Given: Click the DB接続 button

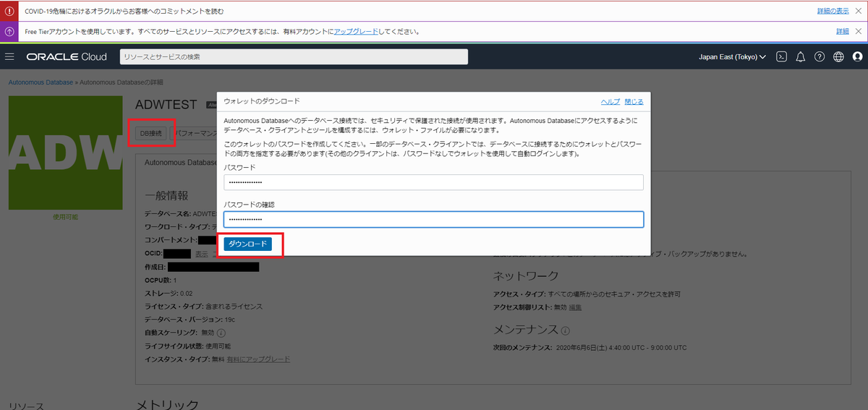Looking at the screenshot, I should coord(151,133).
